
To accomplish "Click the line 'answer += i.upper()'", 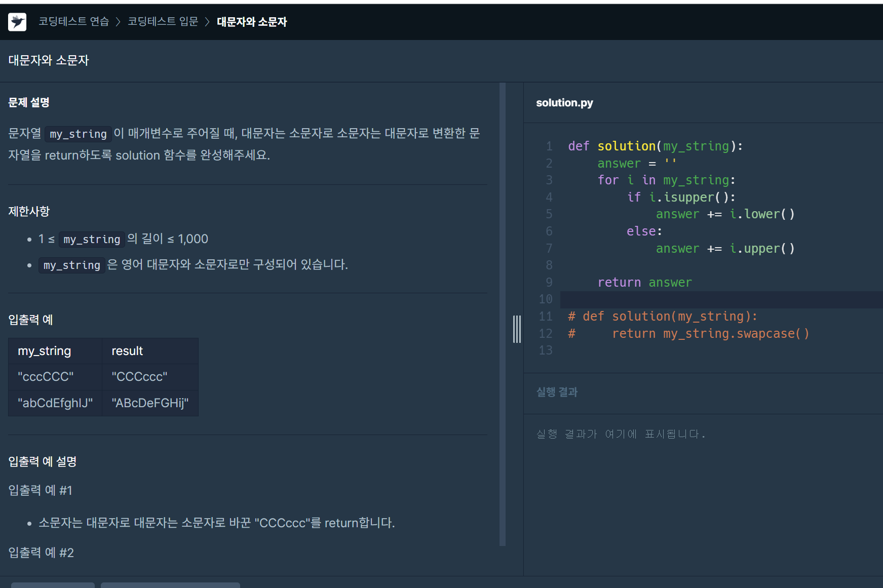I will [x=725, y=249].
